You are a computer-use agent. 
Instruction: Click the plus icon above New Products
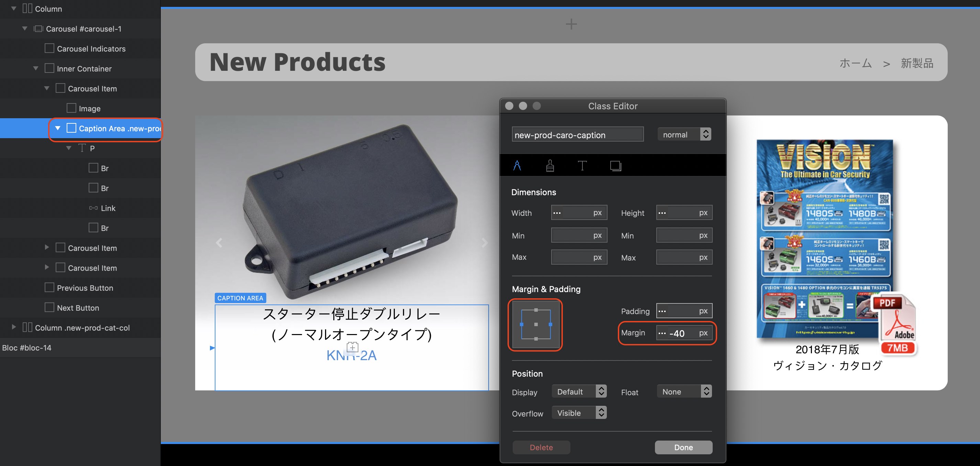point(571,24)
